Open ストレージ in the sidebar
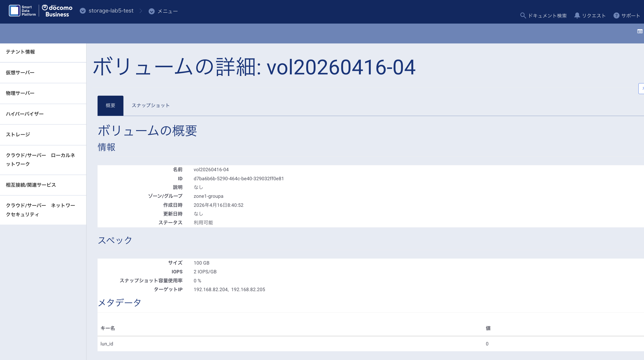The height and width of the screenshot is (360, 644). tap(43, 135)
